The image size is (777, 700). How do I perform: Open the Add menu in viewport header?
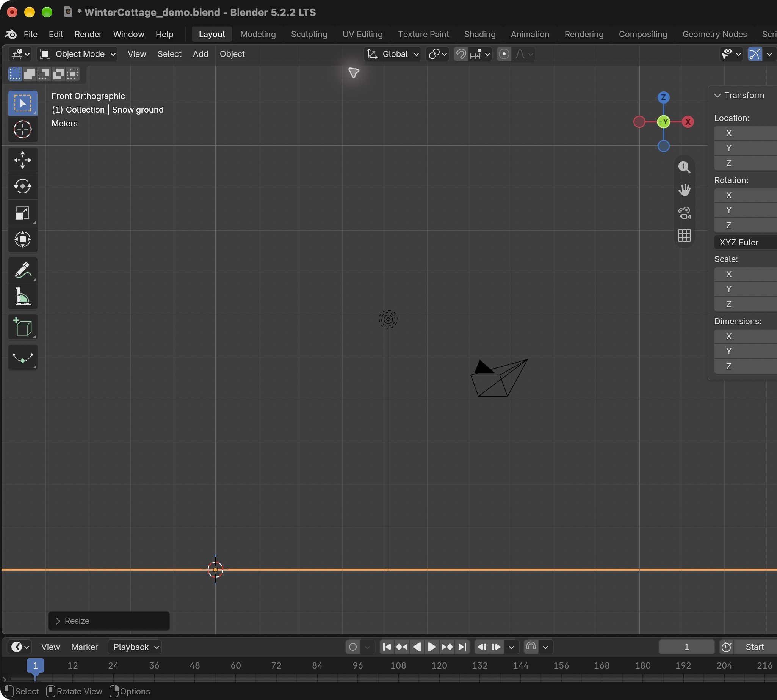[x=201, y=54]
